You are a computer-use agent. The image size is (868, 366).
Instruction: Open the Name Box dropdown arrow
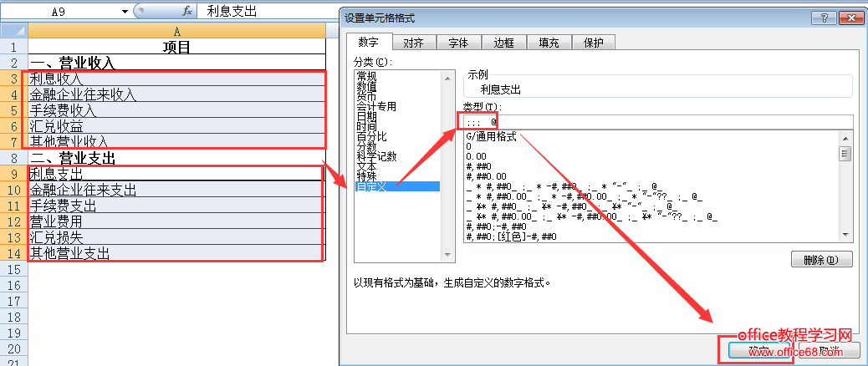(x=125, y=11)
